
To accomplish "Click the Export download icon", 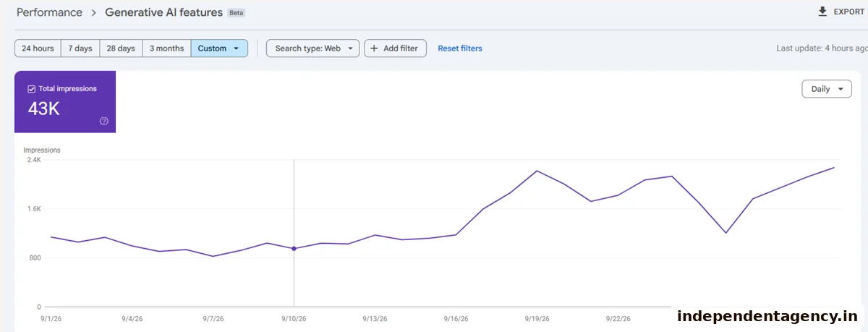I will pos(822,12).
